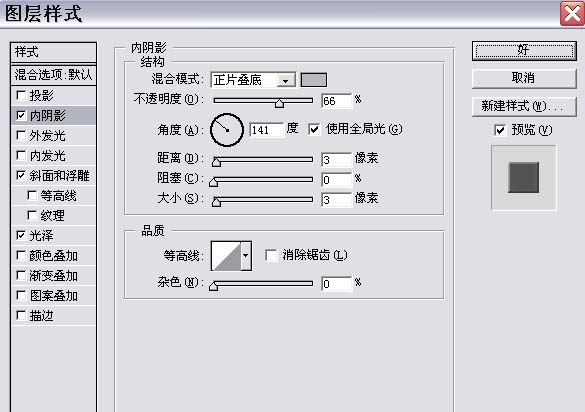Viewport: 585px width, 412px height.
Task: Enable the 投影 drop shadow checkbox
Action: coord(21,96)
